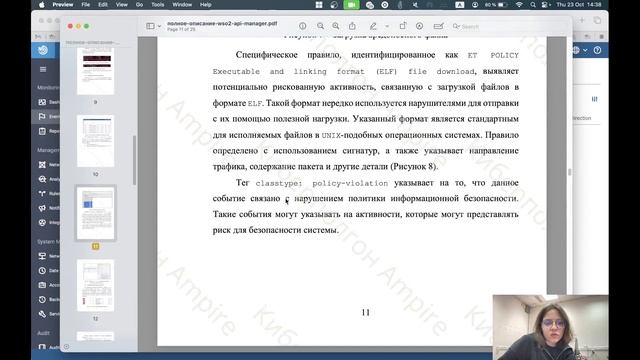Select the Highlight pen tool
Viewport: 640px width, 360px height.
click(373, 26)
